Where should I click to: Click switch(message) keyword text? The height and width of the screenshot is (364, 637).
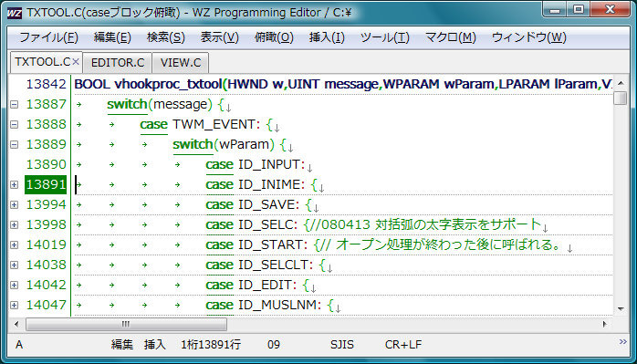coord(159,104)
